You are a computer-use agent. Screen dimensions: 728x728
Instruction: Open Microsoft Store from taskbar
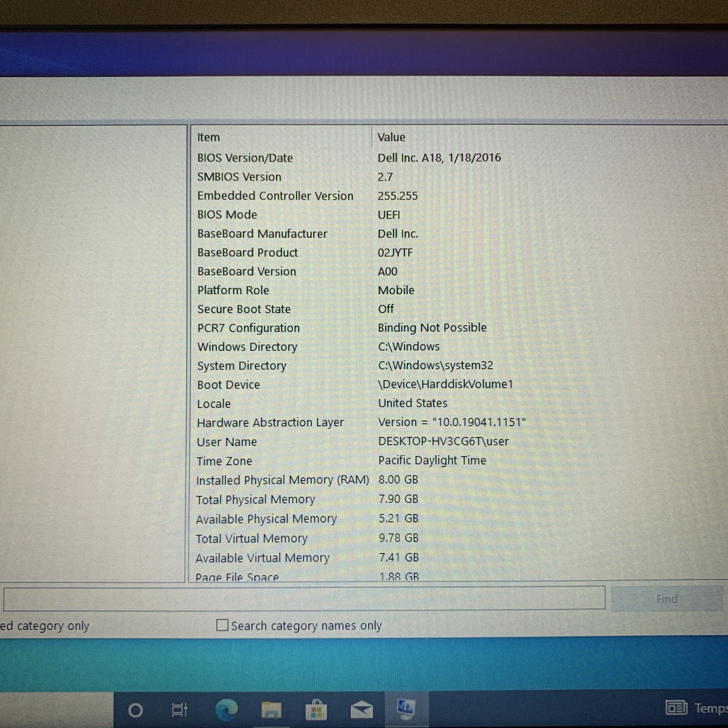316,710
